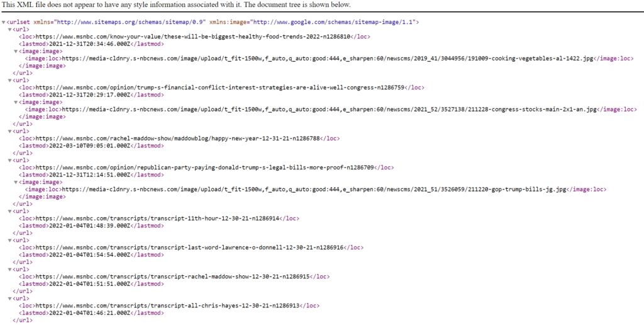Collapse url node above transcript-all-chris-hayes loc
This screenshot has height=325, width=644.
click(x=10, y=299)
